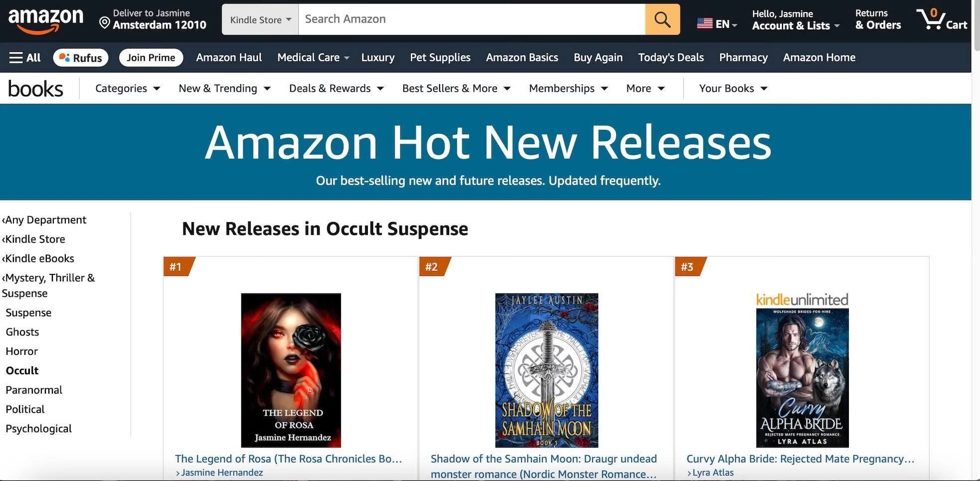
Task: Open the Account & Lists dropdown
Action: pyautogui.click(x=796, y=19)
